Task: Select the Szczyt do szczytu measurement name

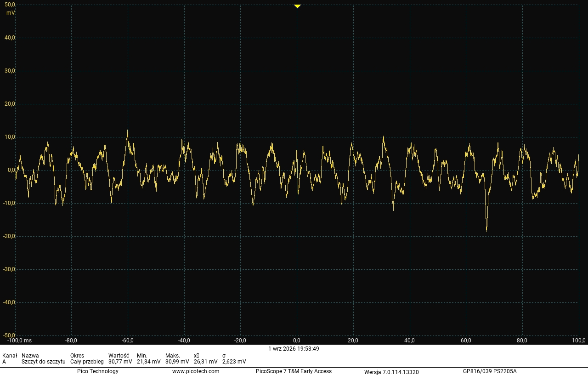Action: tap(44, 362)
